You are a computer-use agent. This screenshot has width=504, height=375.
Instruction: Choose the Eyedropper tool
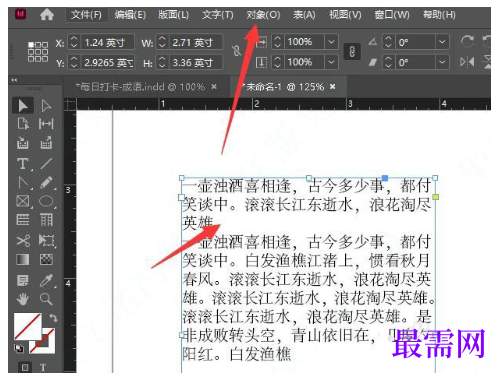(x=46, y=280)
